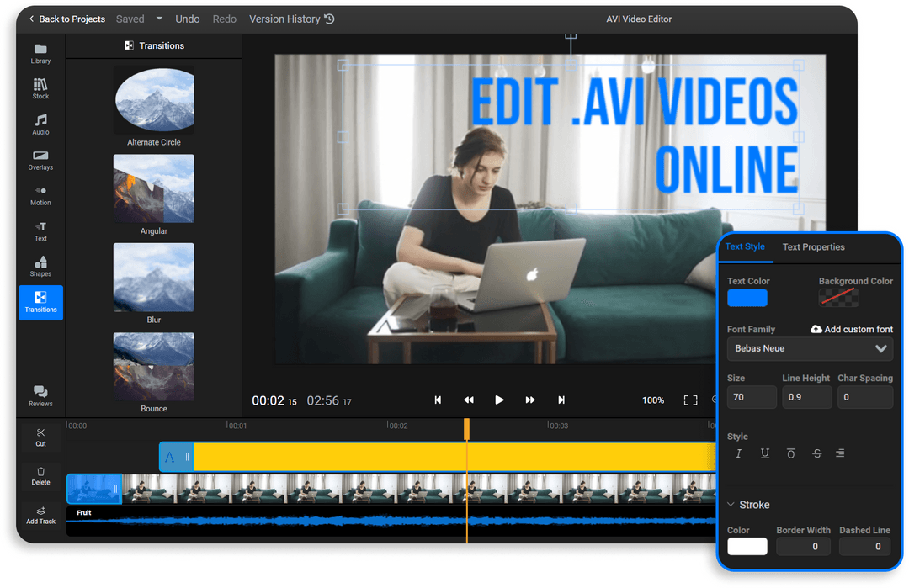This screenshot has width=909, height=588.
Task: Select the Bounce transition thumbnail
Action: point(153,366)
